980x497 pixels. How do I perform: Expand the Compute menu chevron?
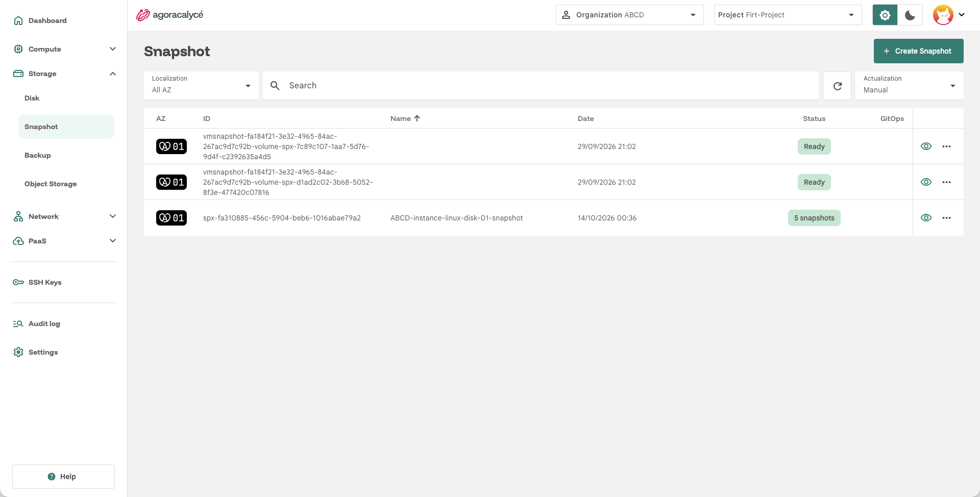[113, 49]
